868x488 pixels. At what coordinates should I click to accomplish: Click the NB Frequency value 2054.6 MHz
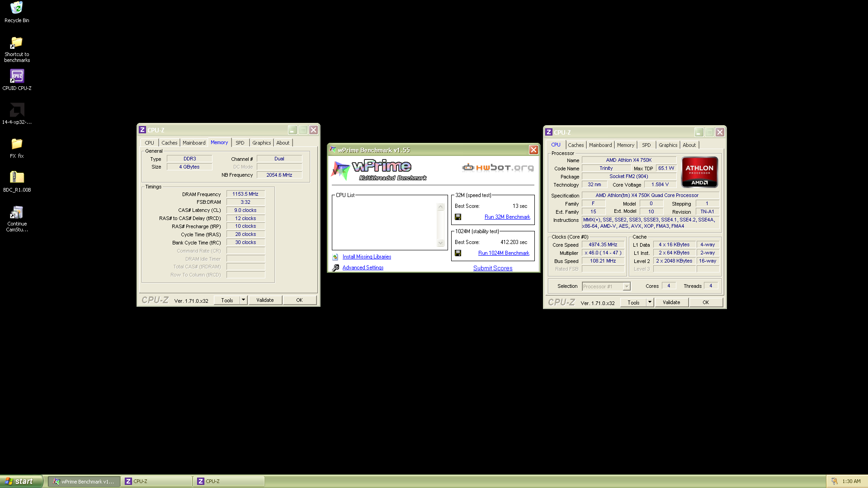point(279,175)
